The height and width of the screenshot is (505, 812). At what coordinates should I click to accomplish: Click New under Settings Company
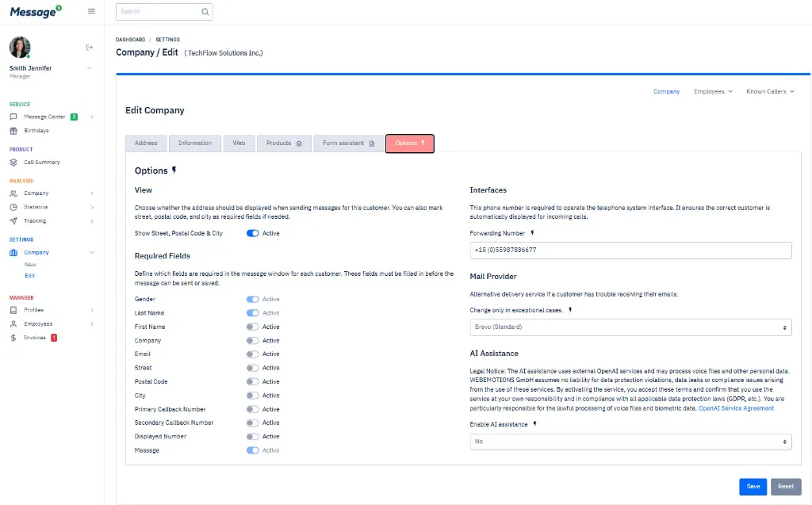tap(30, 265)
